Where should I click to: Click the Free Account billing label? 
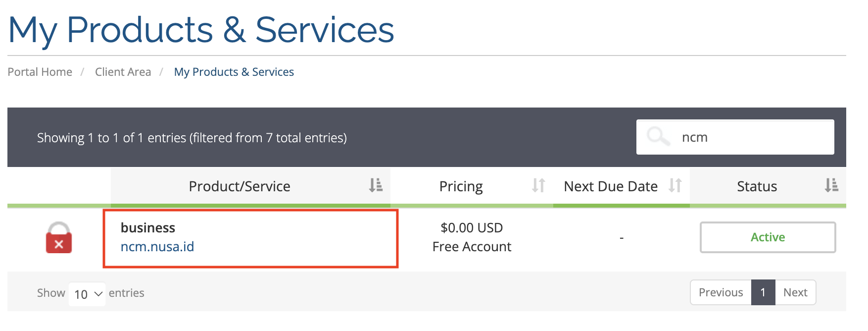point(472,247)
